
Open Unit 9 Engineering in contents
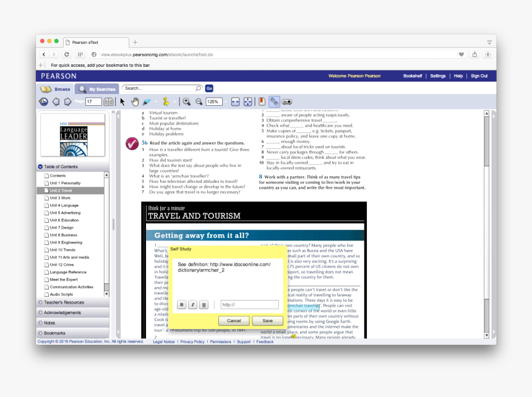pos(66,242)
